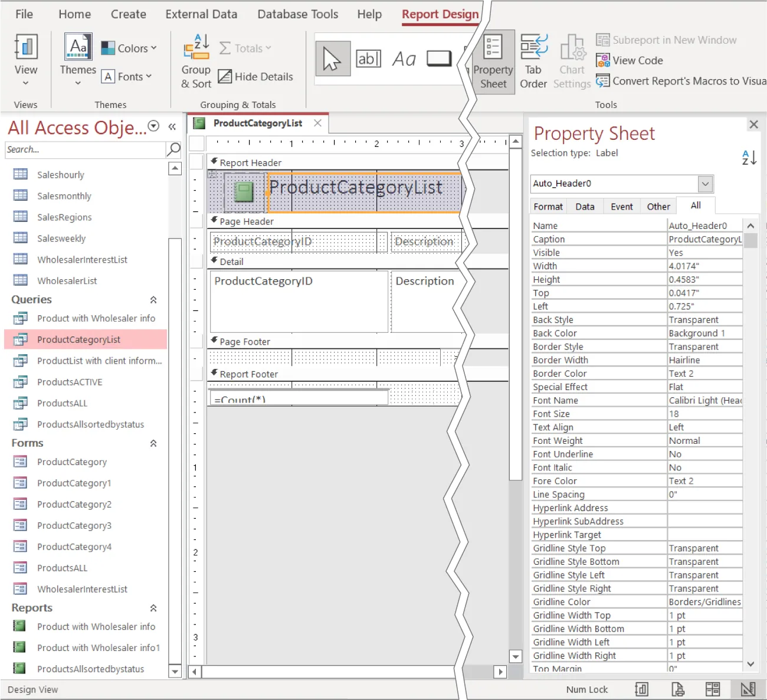Open Chart Settings
This screenshot has height=700, width=767.
[x=572, y=61]
